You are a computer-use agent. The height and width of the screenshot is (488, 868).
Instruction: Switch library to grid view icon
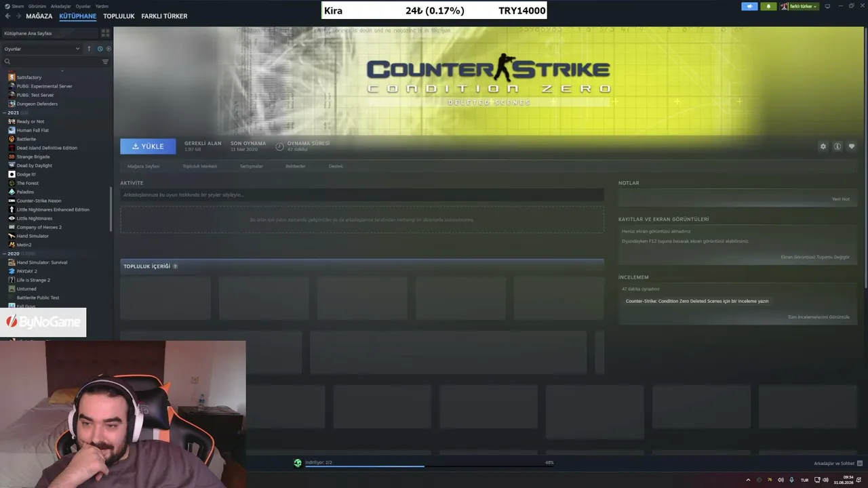point(105,33)
